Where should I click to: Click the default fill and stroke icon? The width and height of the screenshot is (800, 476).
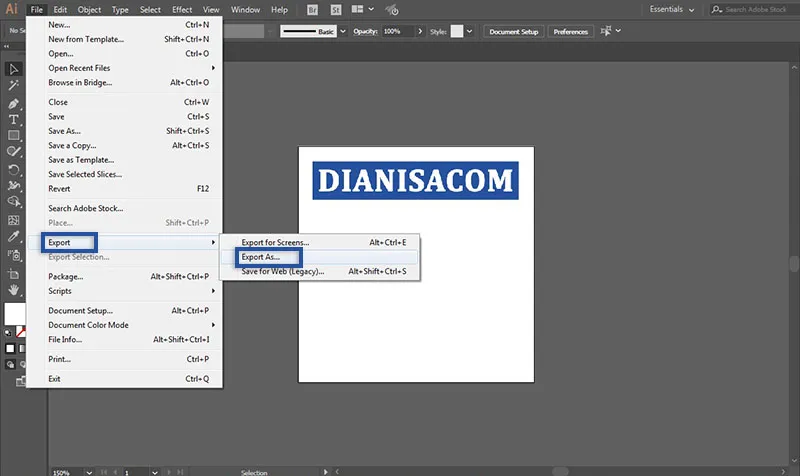pos(8,333)
